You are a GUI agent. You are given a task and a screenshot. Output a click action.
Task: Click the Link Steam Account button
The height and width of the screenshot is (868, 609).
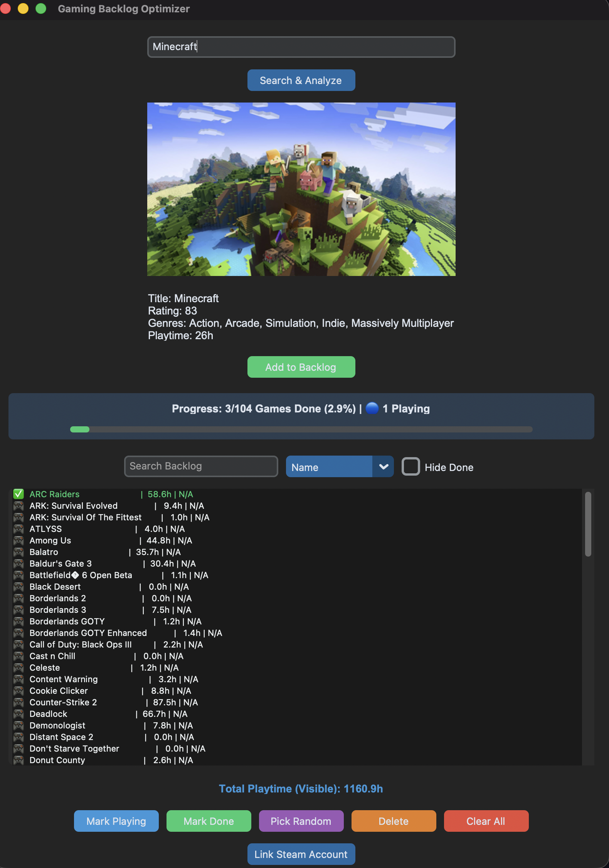coord(301,854)
